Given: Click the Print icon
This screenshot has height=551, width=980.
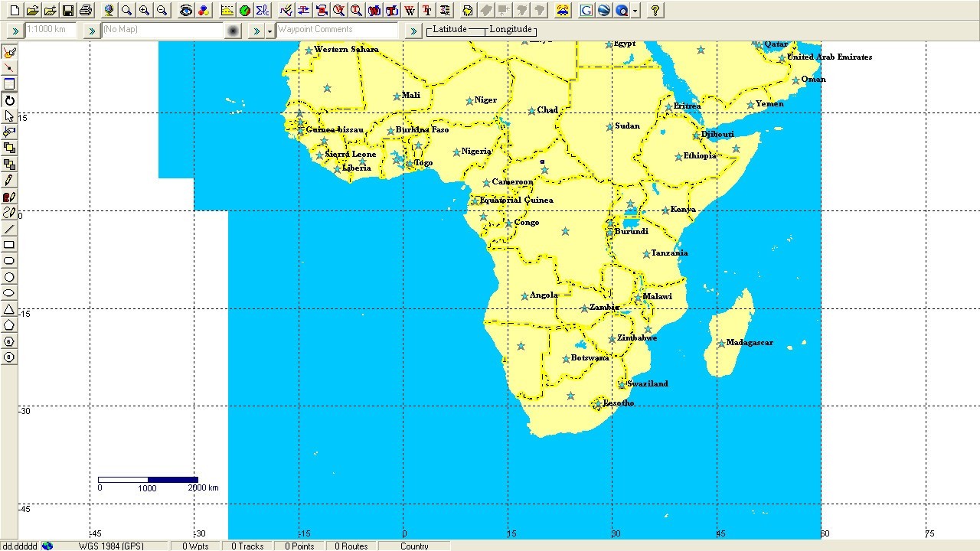Looking at the screenshot, I should [x=86, y=11].
